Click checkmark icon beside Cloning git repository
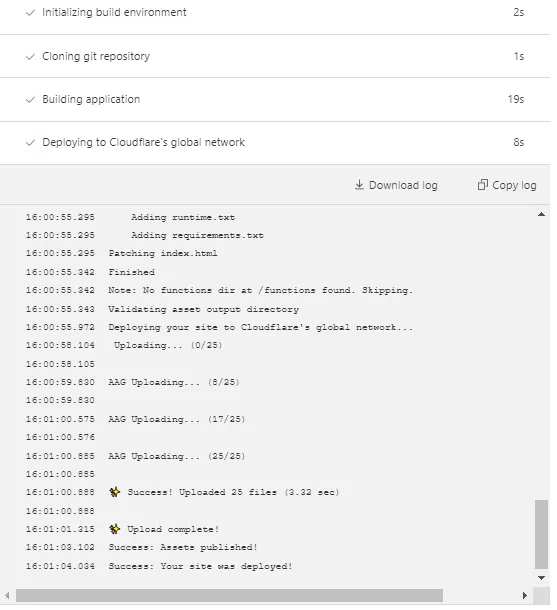Screen dimensions: 557x610 pyautogui.click(x=30, y=57)
